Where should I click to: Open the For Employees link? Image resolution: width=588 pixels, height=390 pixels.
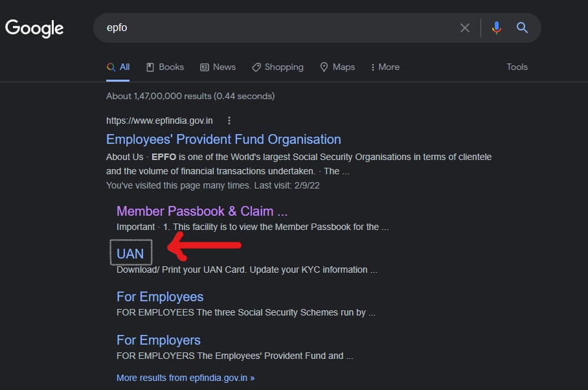point(160,297)
